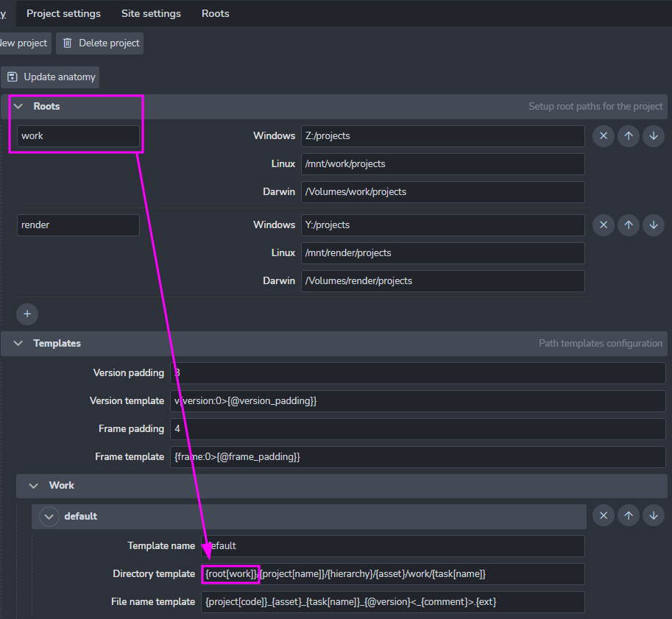Remove the work root with X icon
This screenshot has height=619, width=672.
pyautogui.click(x=603, y=136)
